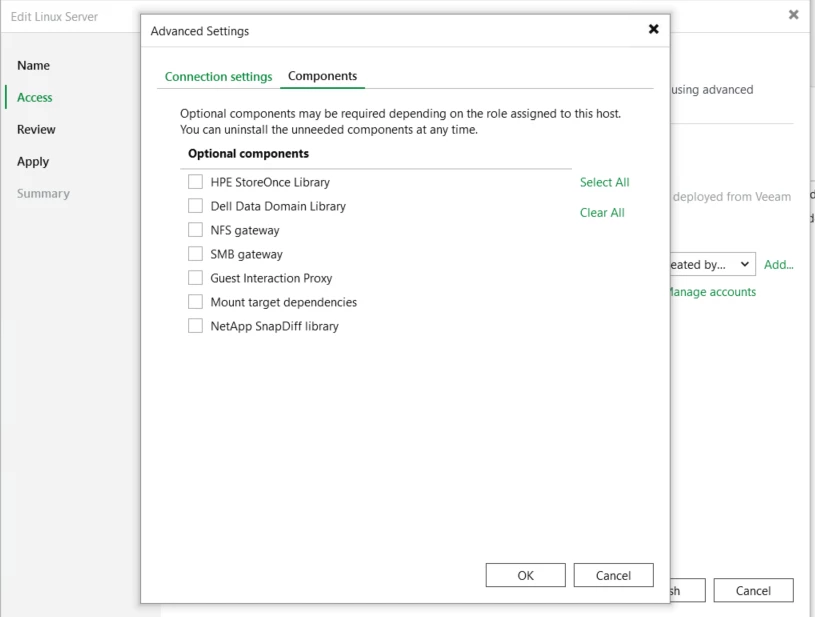The width and height of the screenshot is (815, 617).
Task: Cancel the Advanced Settings dialog
Action: [613, 575]
